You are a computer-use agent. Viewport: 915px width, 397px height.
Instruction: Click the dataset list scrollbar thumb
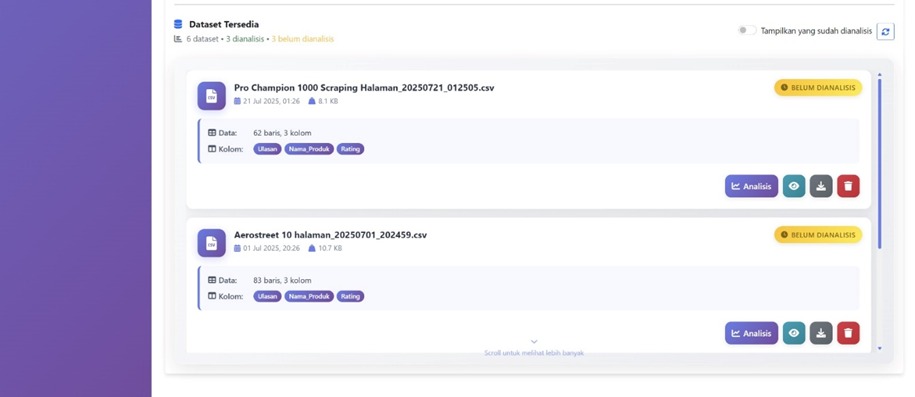[x=879, y=164]
